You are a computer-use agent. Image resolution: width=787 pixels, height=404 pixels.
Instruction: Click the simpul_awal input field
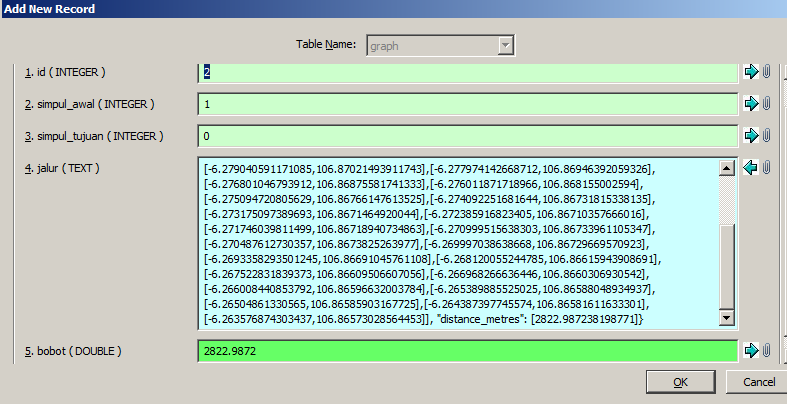point(467,103)
